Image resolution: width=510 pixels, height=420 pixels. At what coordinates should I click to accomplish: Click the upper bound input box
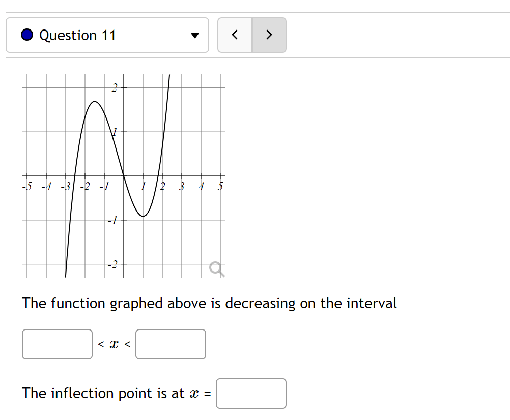point(171,344)
